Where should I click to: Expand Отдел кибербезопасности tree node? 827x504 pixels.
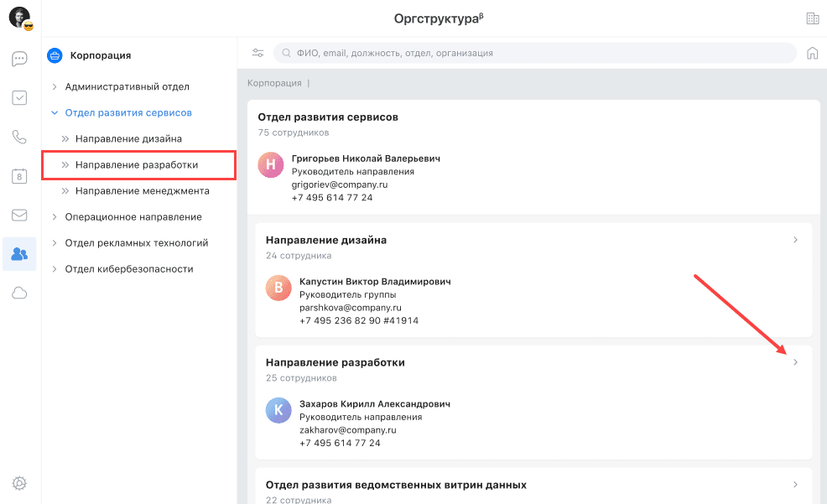click(55, 269)
